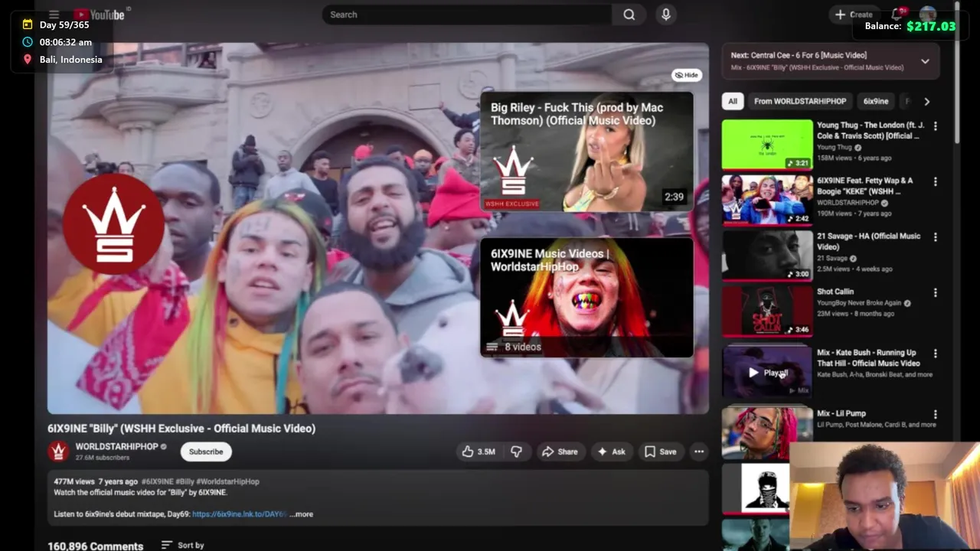Click the video title text '6IX9INE "Billy"'
The height and width of the screenshot is (551, 980).
point(81,429)
